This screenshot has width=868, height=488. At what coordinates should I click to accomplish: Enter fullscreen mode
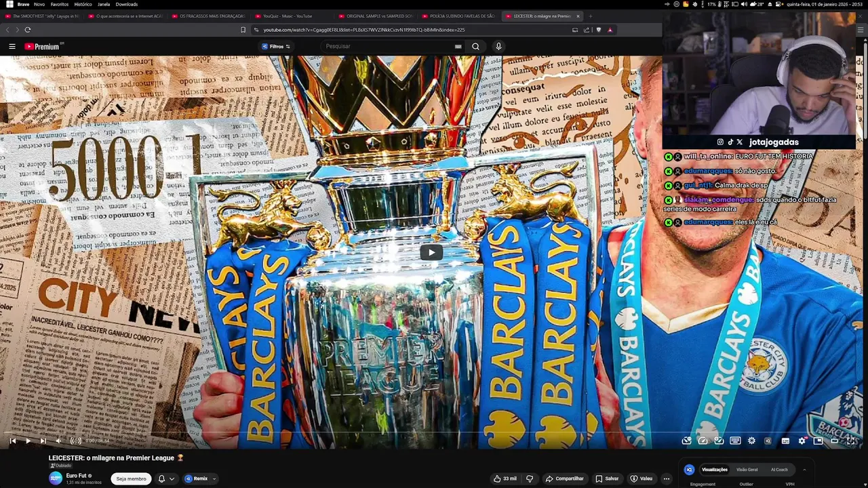coord(850,441)
